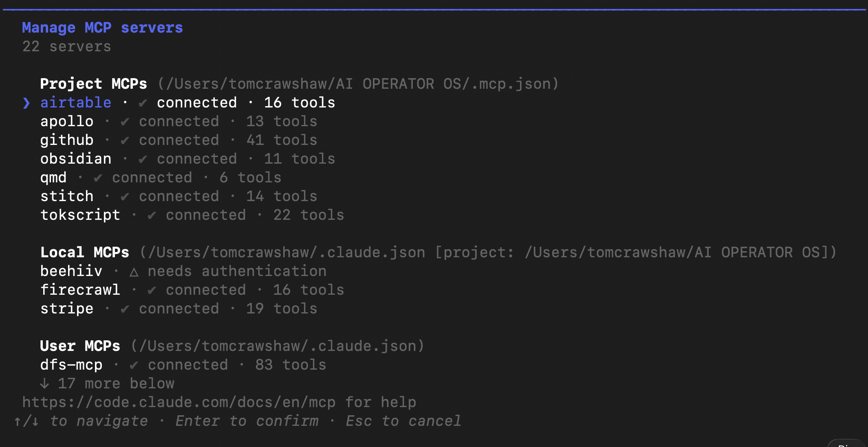Image resolution: width=868 pixels, height=447 pixels.
Task: Click the 'Manage MCP servers' title
Action: point(102,28)
